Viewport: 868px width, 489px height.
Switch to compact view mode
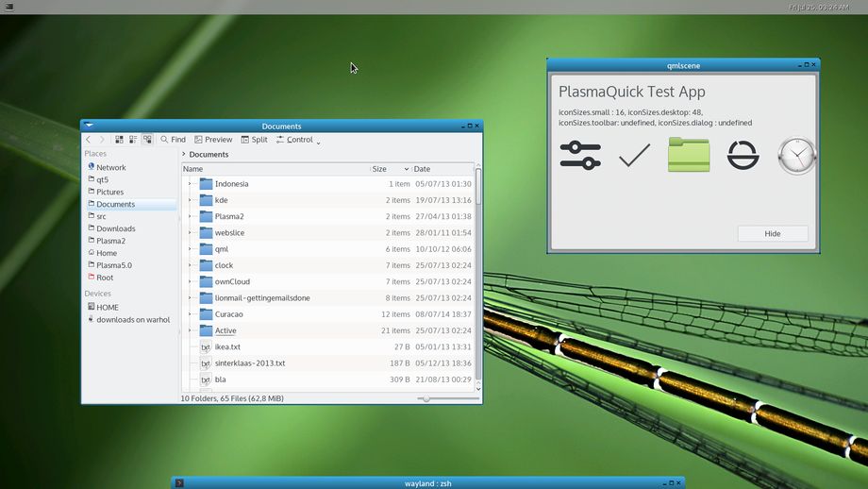[x=133, y=140]
